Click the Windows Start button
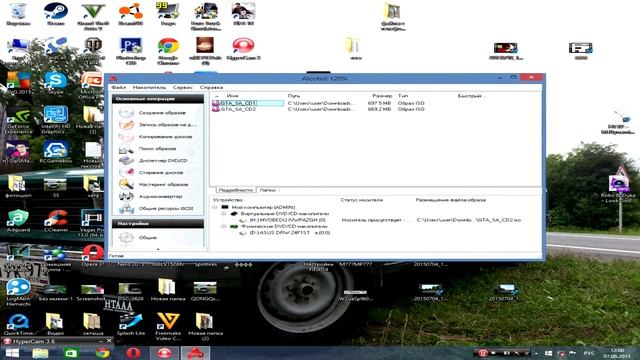640x360 pixels. [x=12, y=353]
